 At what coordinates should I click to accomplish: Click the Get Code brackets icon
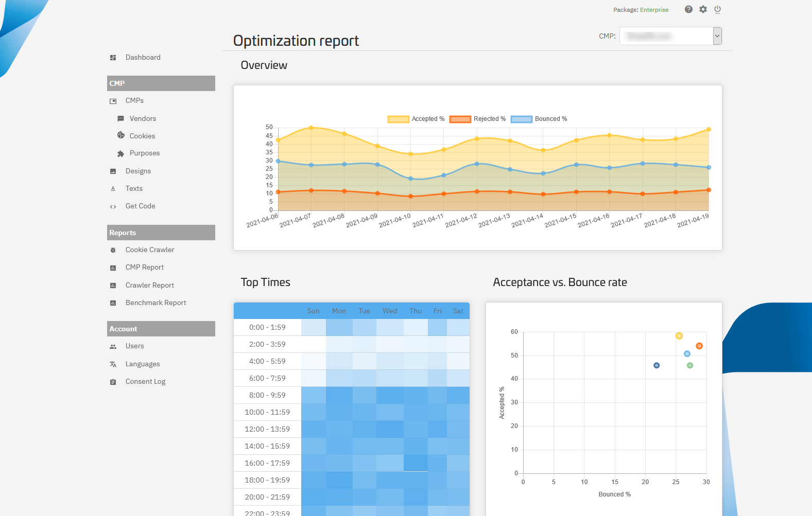pyautogui.click(x=113, y=206)
